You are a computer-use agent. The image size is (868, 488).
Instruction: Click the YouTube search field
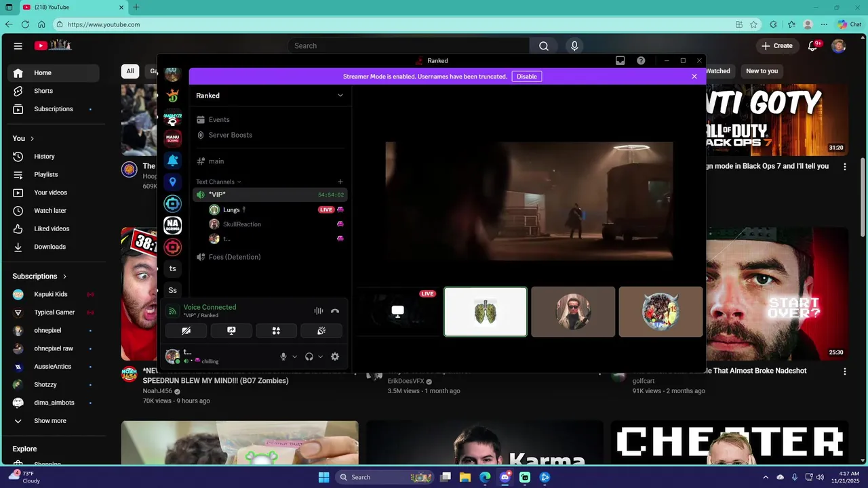click(x=409, y=46)
